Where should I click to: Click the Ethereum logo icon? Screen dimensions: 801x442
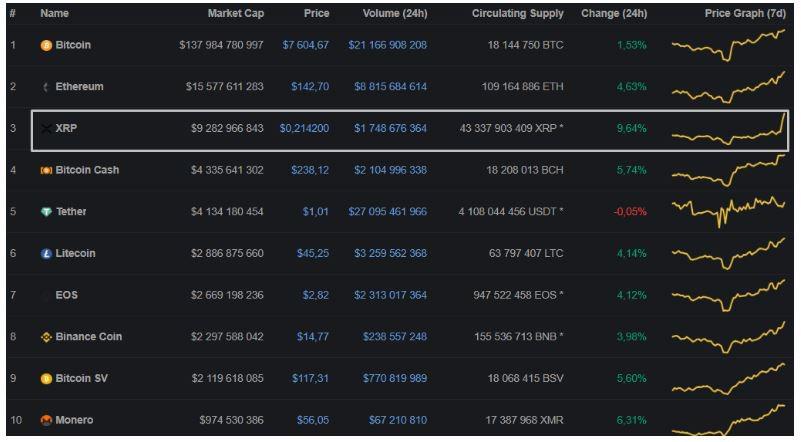point(46,87)
